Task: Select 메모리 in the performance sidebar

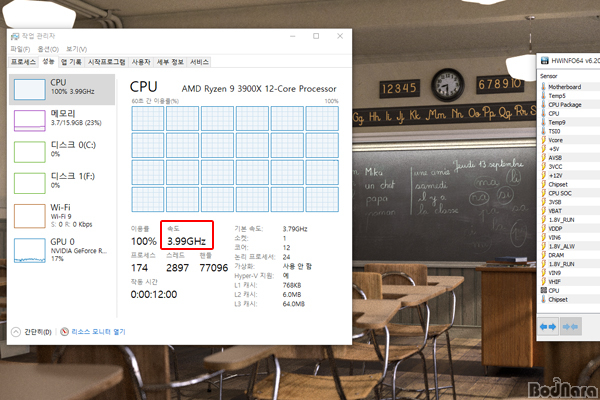Action: (x=62, y=120)
